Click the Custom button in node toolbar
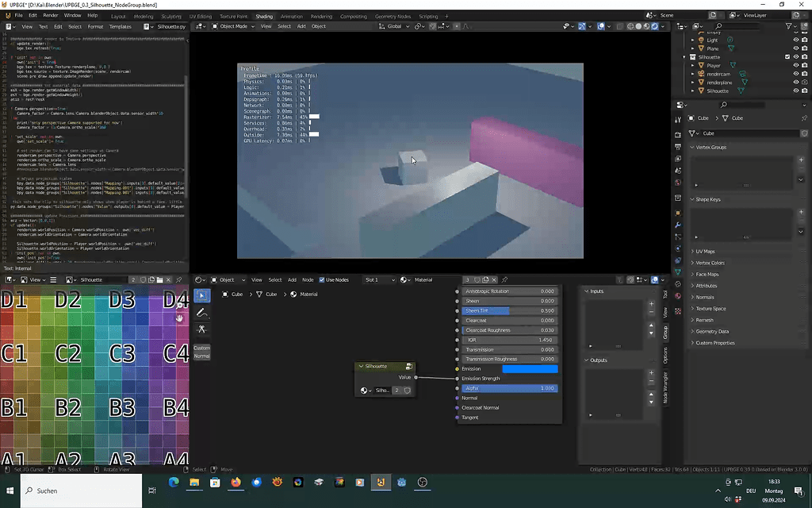 [202, 348]
